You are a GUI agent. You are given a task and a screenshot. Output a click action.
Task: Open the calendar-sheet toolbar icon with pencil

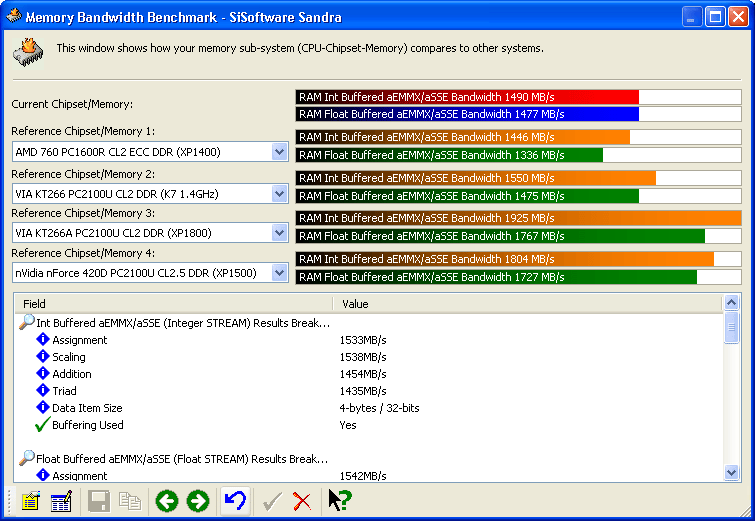click(x=61, y=501)
